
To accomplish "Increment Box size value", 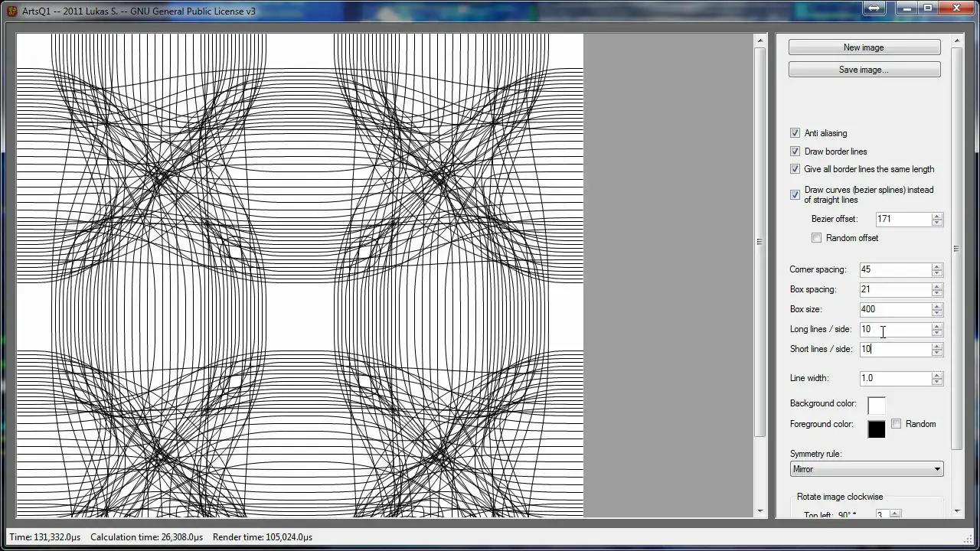I will pos(937,306).
